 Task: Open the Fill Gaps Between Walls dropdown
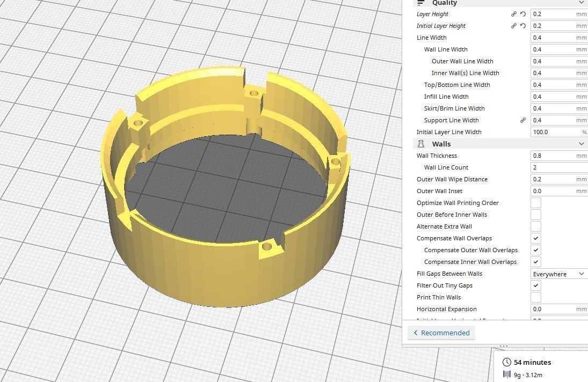pyautogui.click(x=558, y=274)
